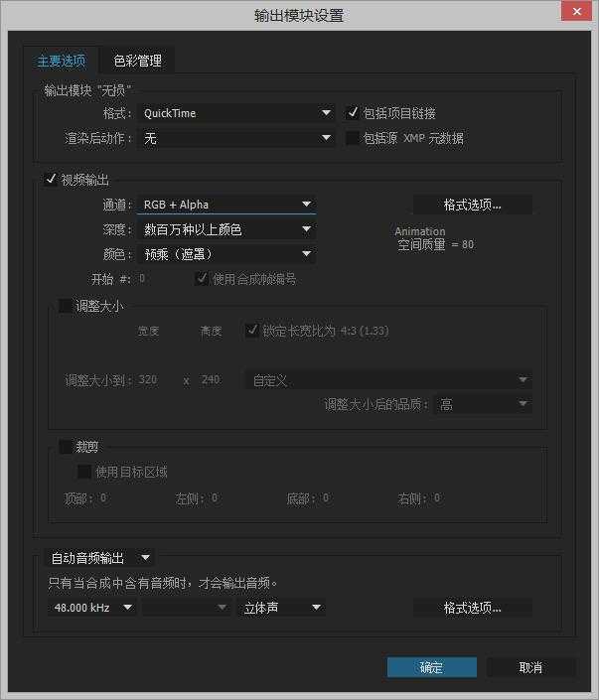Viewport: 599px width, 700px height.
Task: Click the audio 格式选项 button
Action: 473,608
